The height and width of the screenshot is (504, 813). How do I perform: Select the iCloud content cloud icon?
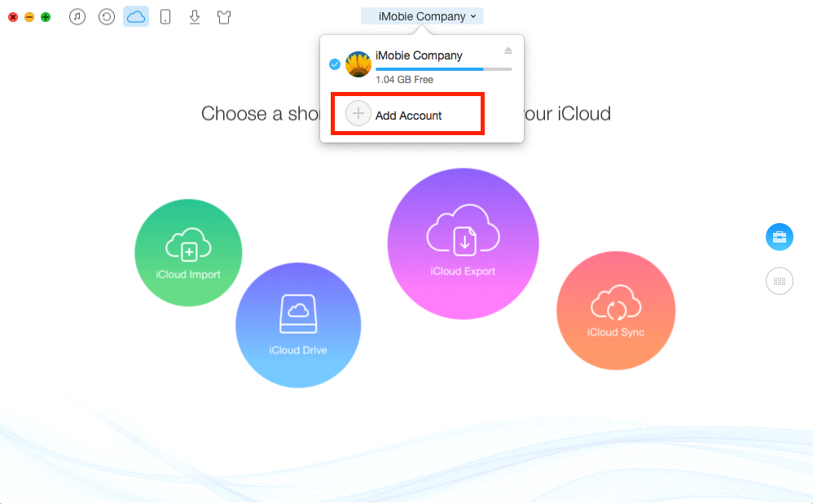[x=136, y=17]
